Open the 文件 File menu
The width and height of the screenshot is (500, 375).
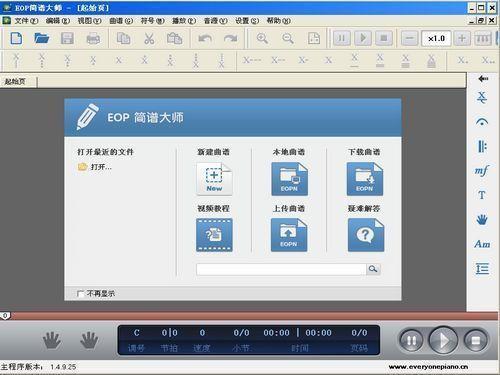tap(26, 21)
